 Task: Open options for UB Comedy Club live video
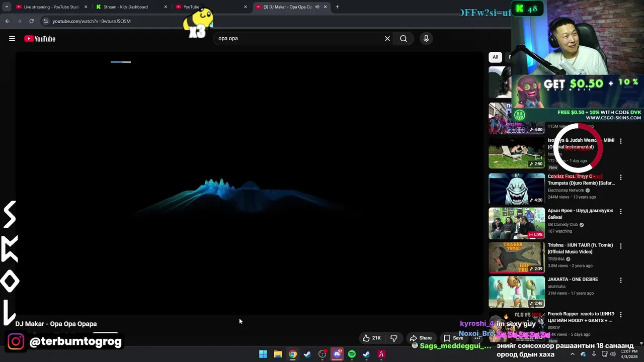[x=620, y=212]
